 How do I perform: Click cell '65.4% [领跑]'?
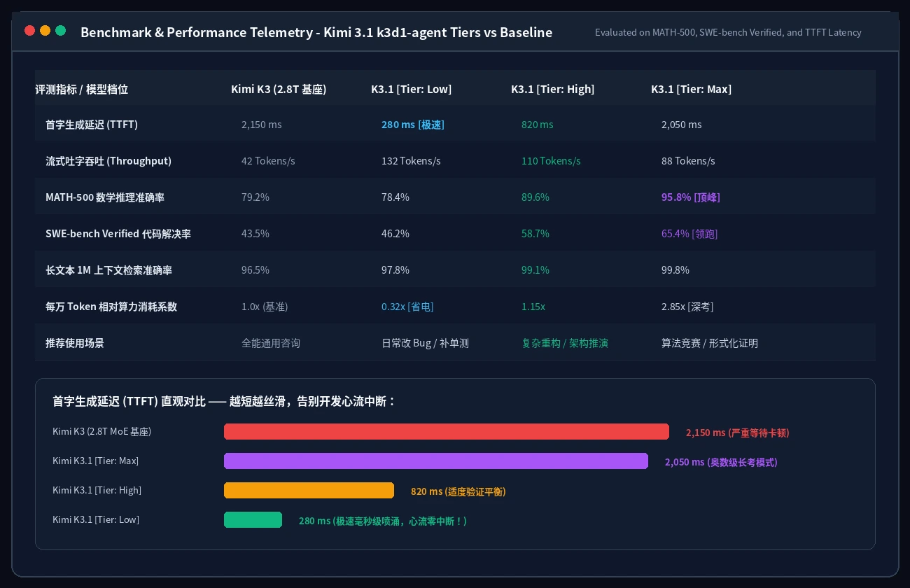(x=689, y=234)
